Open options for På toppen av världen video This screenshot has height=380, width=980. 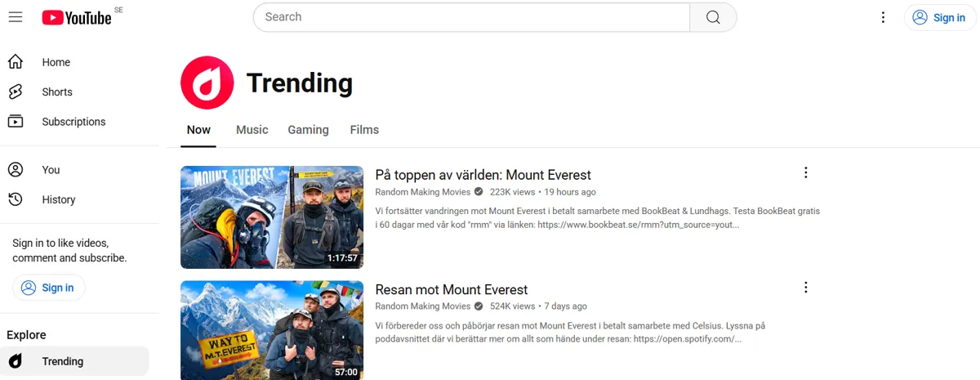(805, 172)
